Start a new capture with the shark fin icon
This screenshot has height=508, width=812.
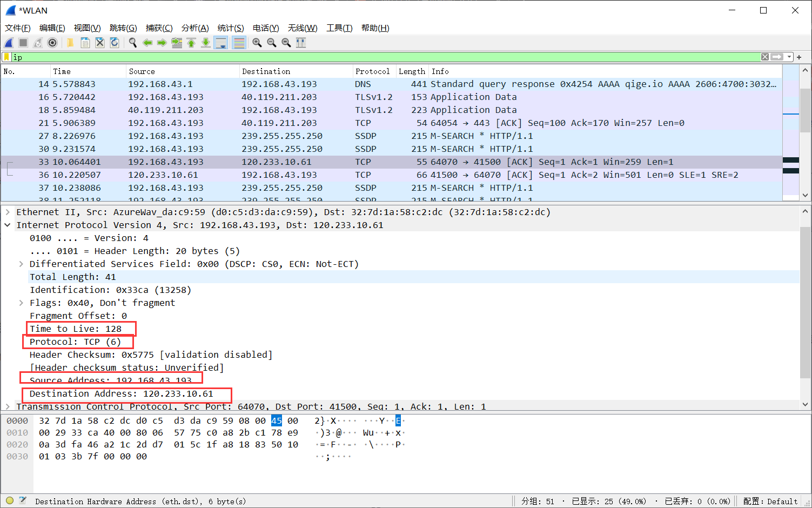pyautogui.click(x=9, y=43)
